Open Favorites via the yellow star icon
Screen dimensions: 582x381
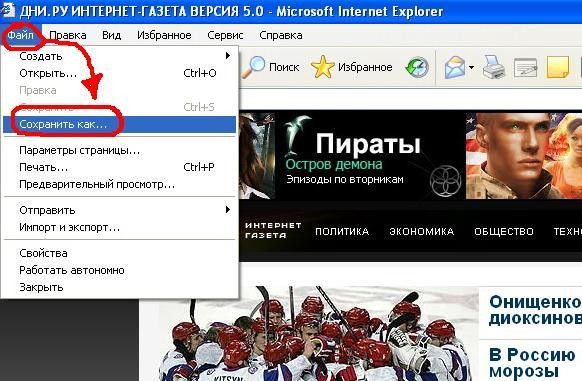click(322, 67)
